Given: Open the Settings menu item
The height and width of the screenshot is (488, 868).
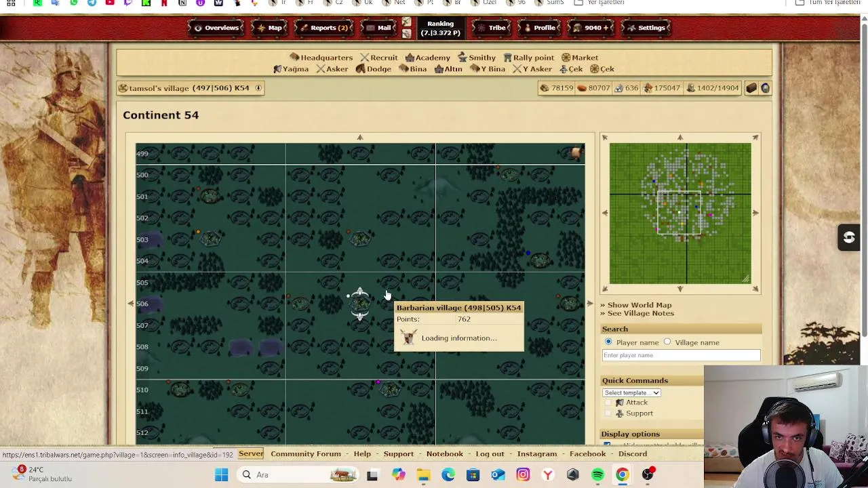Looking at the screenshot, I should [x=645, y=28].
